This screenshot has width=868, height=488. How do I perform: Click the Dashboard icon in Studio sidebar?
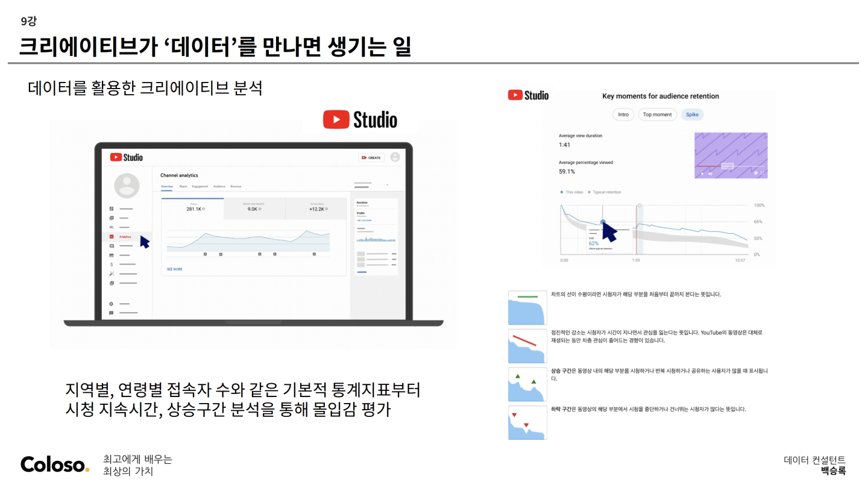point(111,208)
